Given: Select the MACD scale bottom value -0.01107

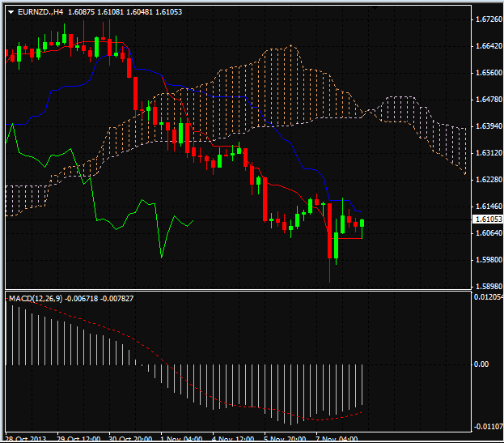Looking at the screenshot, I should 489,427.
